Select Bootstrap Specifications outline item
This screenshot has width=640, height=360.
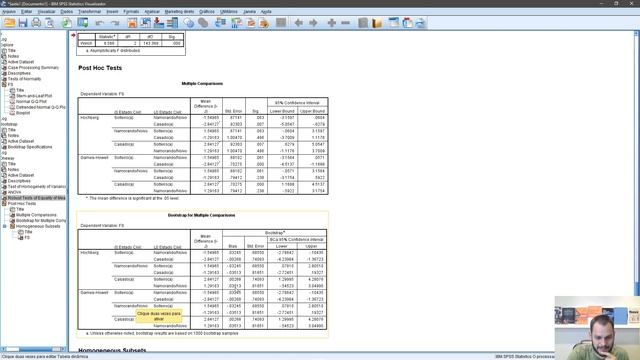tap(30, 147)
